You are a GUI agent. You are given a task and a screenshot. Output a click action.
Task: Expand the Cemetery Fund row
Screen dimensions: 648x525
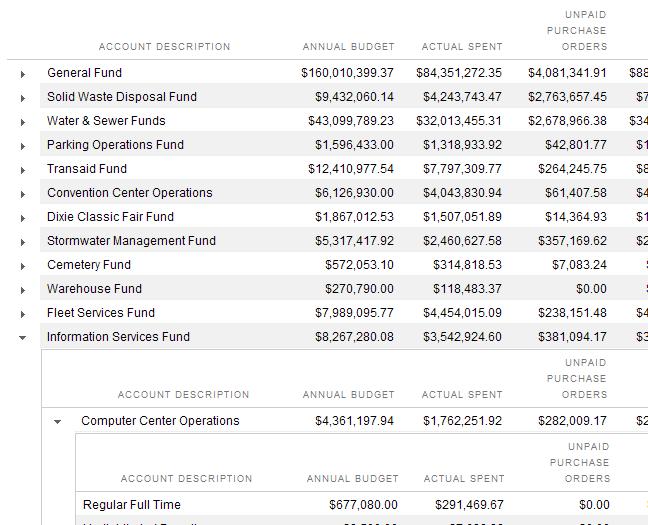point(23,266)
